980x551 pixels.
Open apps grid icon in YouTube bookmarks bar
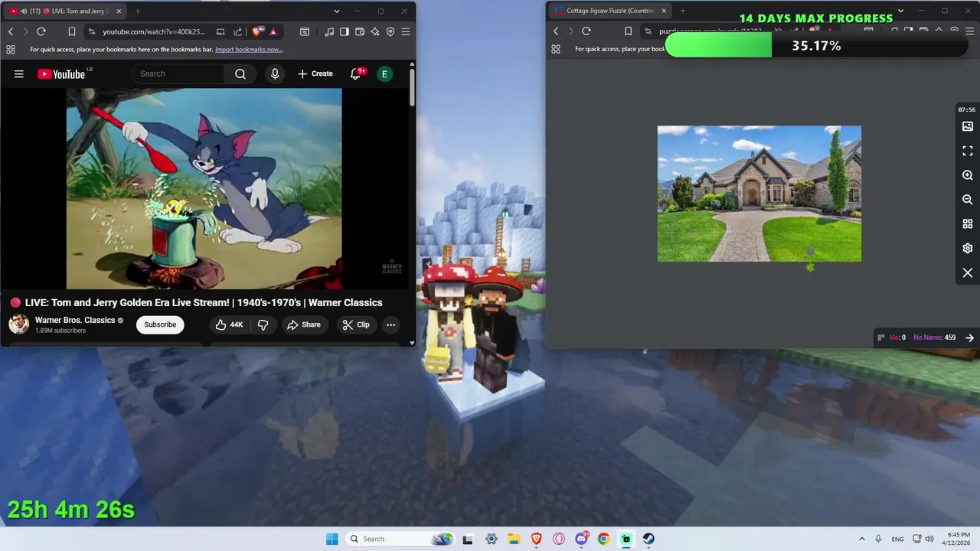(11, 49)
